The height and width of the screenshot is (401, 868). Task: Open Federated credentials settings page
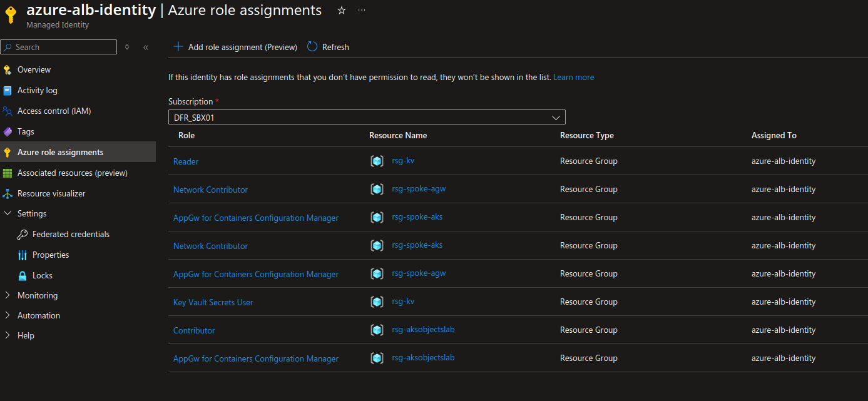coord(71,234)
